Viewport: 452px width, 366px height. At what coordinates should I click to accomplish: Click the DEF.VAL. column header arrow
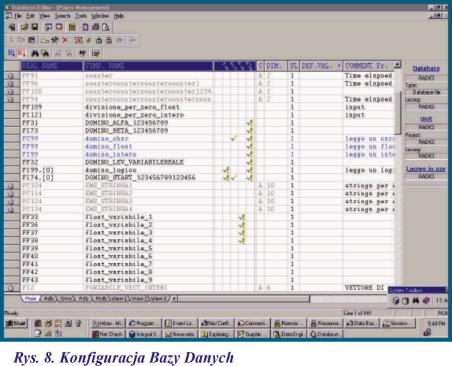coord(339,66)
